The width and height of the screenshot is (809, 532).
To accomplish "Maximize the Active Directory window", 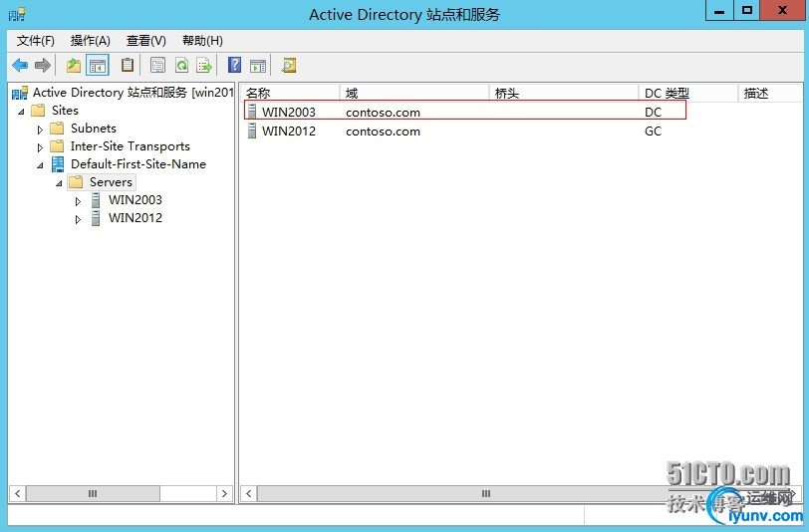I will click(746, 10).
